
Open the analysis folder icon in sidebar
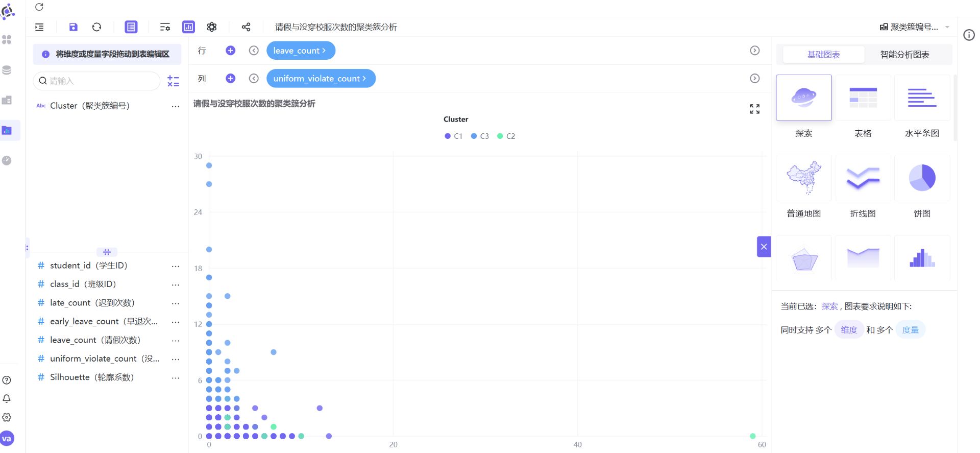[7, 130]
